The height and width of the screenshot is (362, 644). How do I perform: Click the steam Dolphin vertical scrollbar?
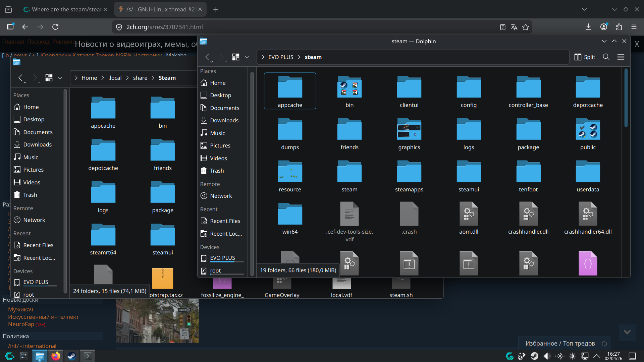click(x=626, y=98)
